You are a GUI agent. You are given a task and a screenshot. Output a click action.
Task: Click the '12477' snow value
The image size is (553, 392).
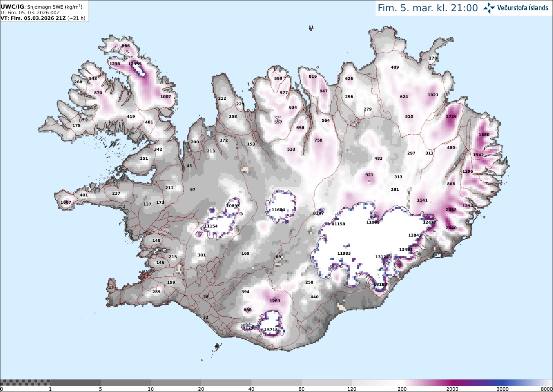[x=429, y=222]
